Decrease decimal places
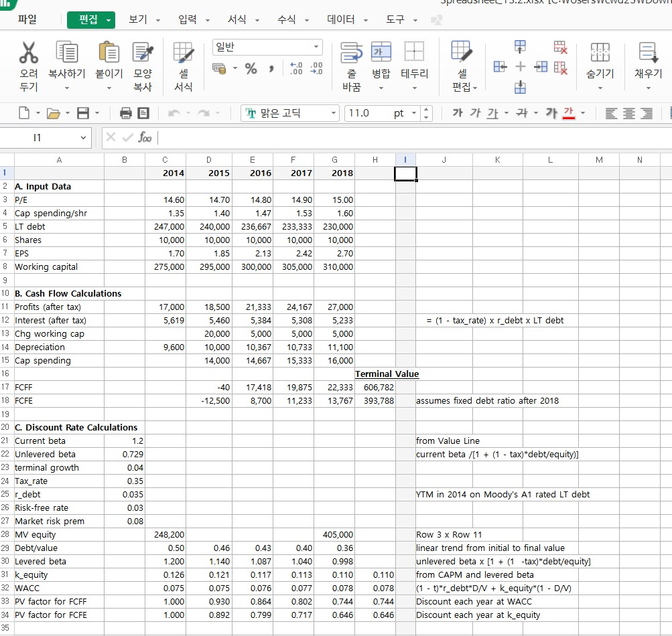The width and height of the screenshot is (672, 636). tap(316, 68)
